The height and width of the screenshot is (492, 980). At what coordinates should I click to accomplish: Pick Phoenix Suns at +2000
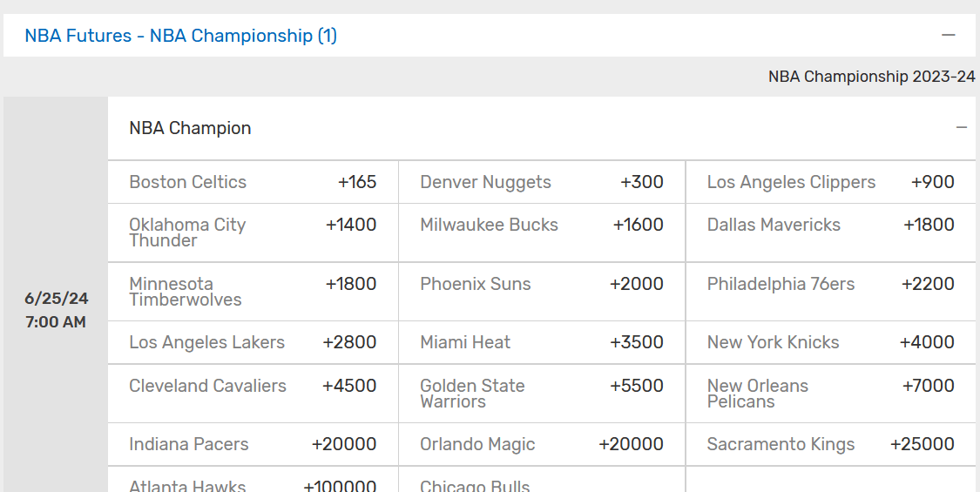click(541, 284)
